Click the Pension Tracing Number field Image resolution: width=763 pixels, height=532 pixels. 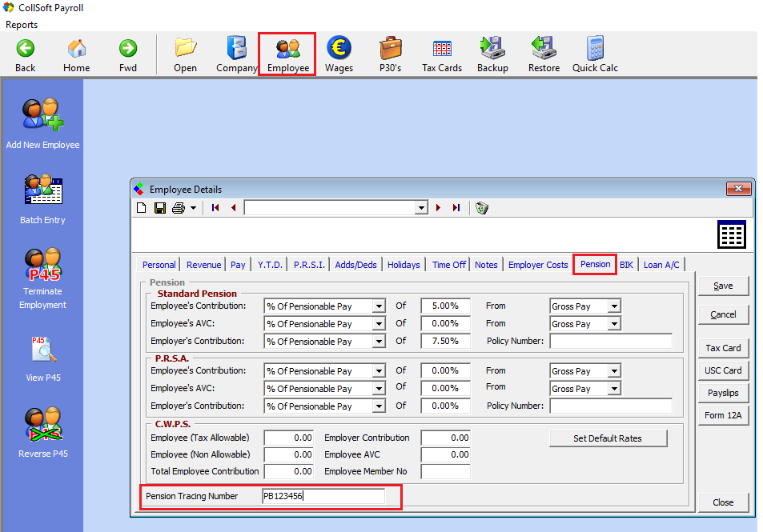(323, 496)
